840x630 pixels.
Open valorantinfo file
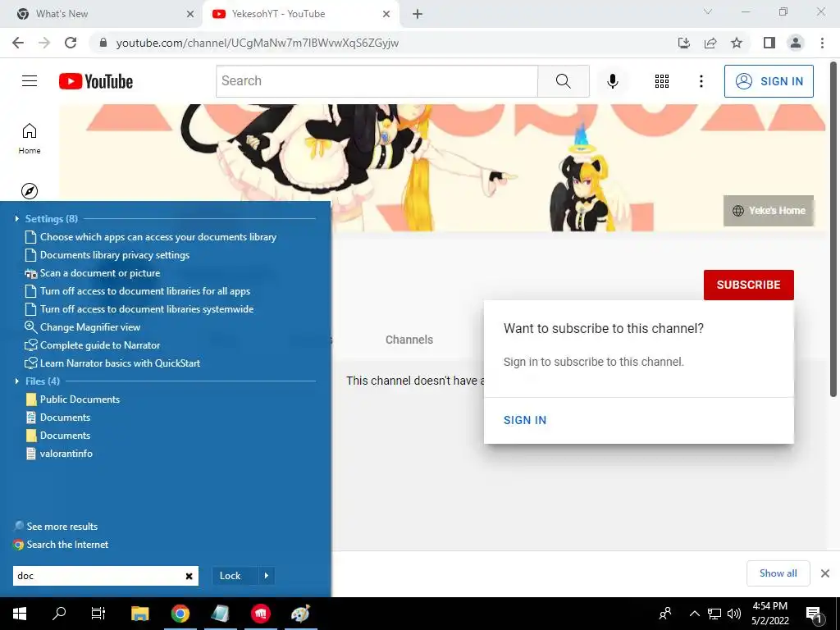pyautogui.click(x=66, y=453)
